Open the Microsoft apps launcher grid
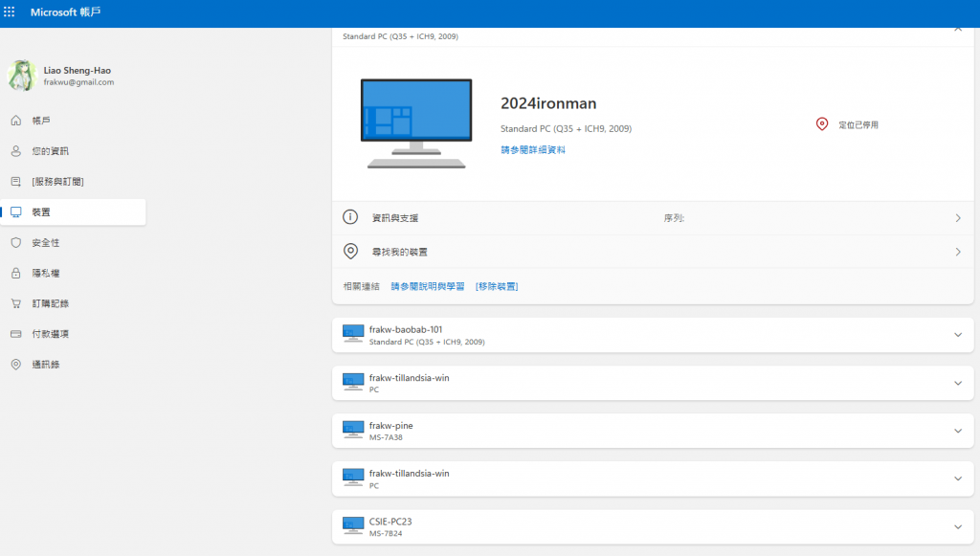Image resolution: width=980 pixels, height=556 pixels. click(10, 11)
